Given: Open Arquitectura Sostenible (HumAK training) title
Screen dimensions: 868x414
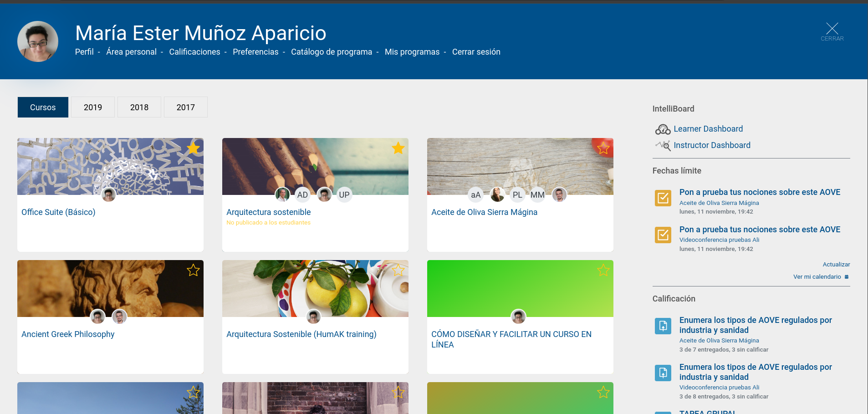Looking at the screenshot, I should point(301,334).
